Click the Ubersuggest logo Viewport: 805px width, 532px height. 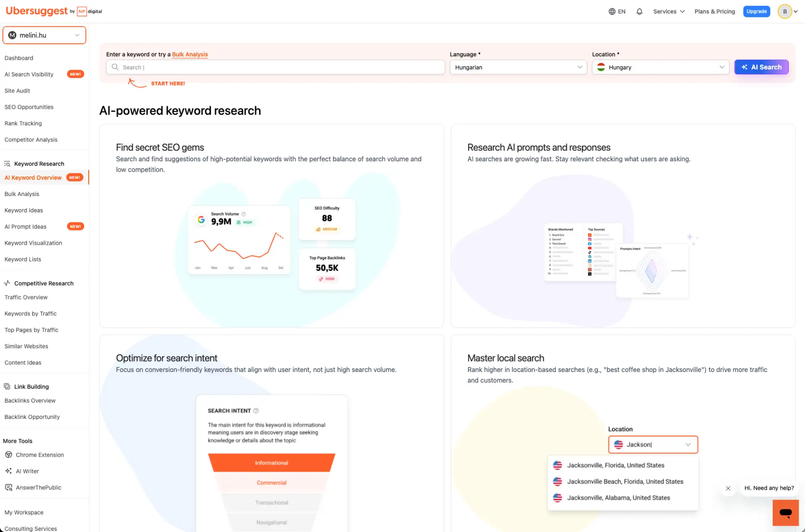click(36, 11)
